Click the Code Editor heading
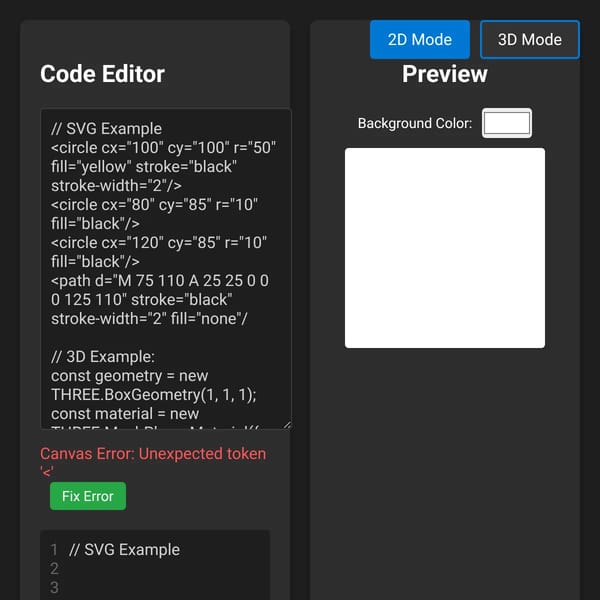 [103, 74]
